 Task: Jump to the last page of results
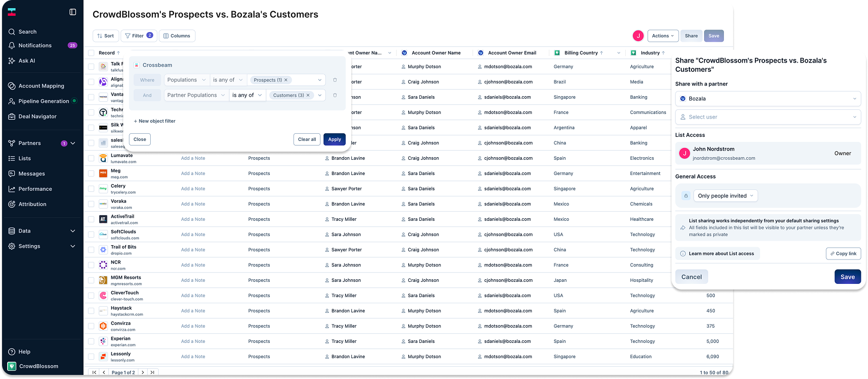[153, 372]
